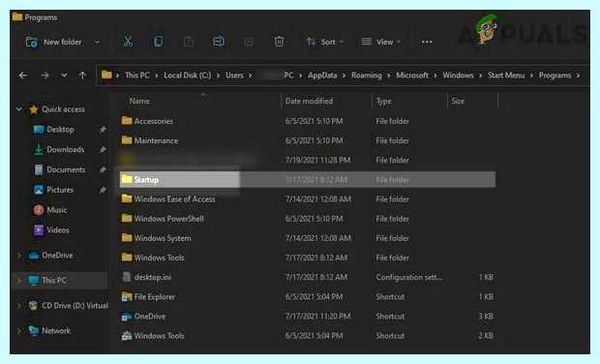
Task: Unpin icon next to Pictures
Action: click(103, 190)
